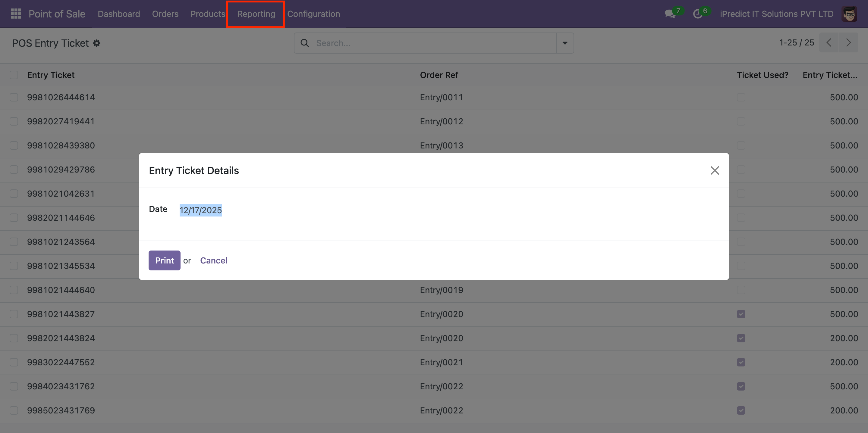This screenshot has height=433, width=868.
Task: Click the user avatar picture
Action: click(849, 14)
